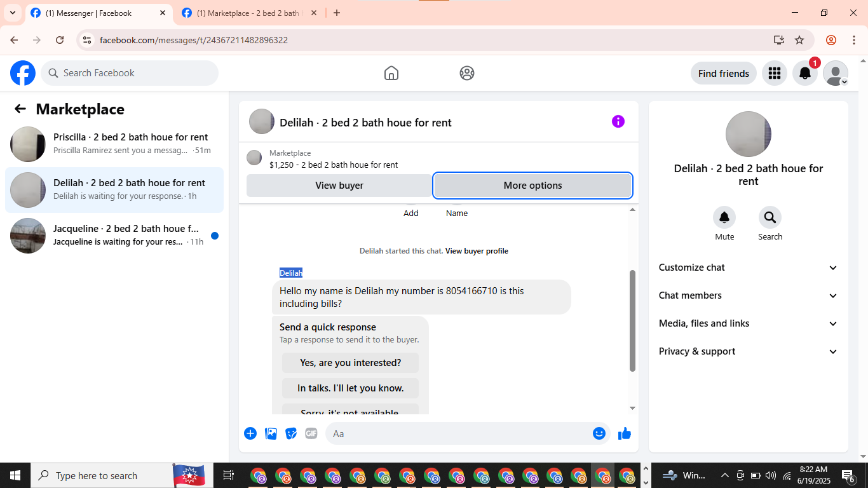Switch to Messenger | Facebook tab
This screenshot has width=868, height=488.
click(x=98, y=13)
